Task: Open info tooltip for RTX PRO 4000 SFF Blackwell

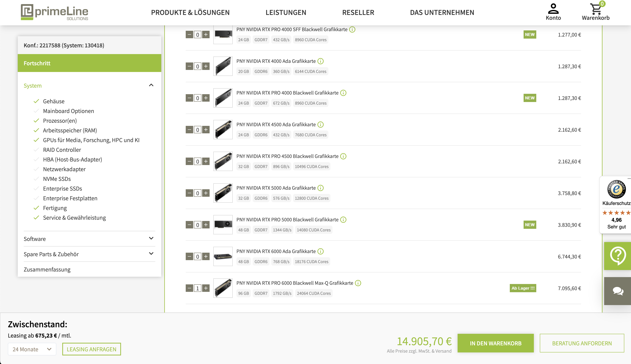Action: (352, 29)
